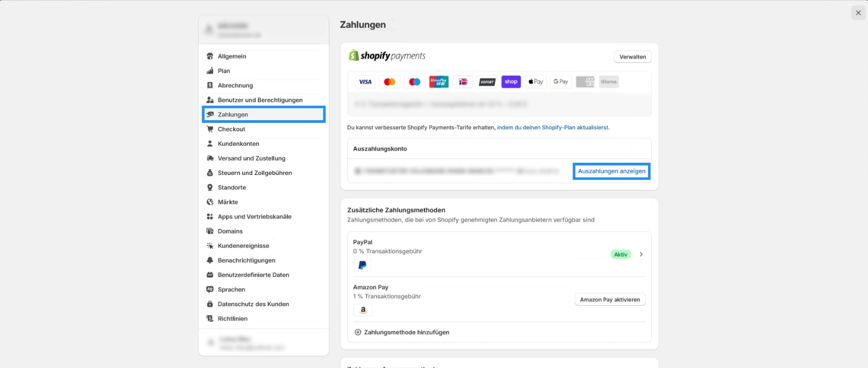Image resolution: width=868 pixels, height=368 pixels.
Task: Click the Visa card icon
Action: tap(365, 82)
